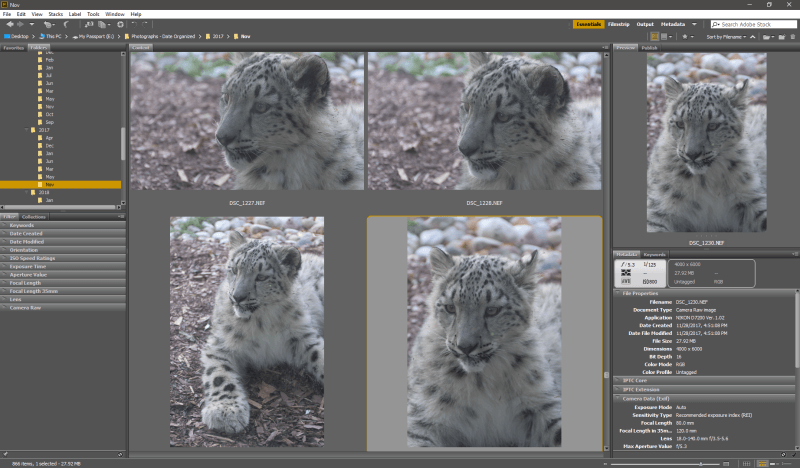
Task: Open the Stacks menu
Action: [x=56, y=14]
